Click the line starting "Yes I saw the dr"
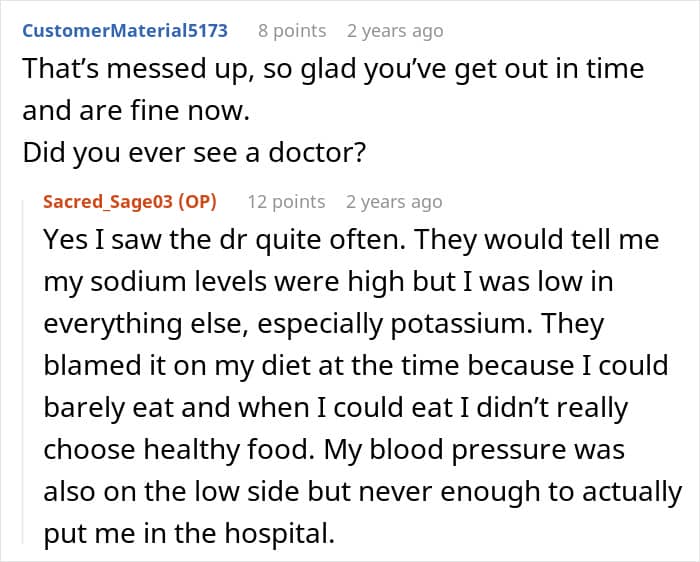The height and width of the screenshot is (562, 700). click(x=351, y=241)
